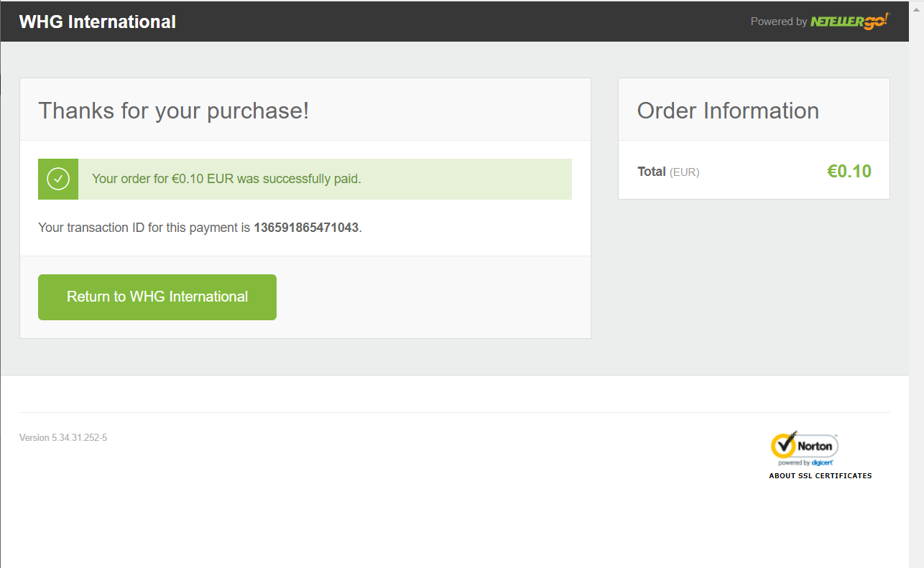The width and height of the screenshot is (924, 568).
Task: Click the Order Information heading
Action: pyautogui.click(x=728, y=111)
